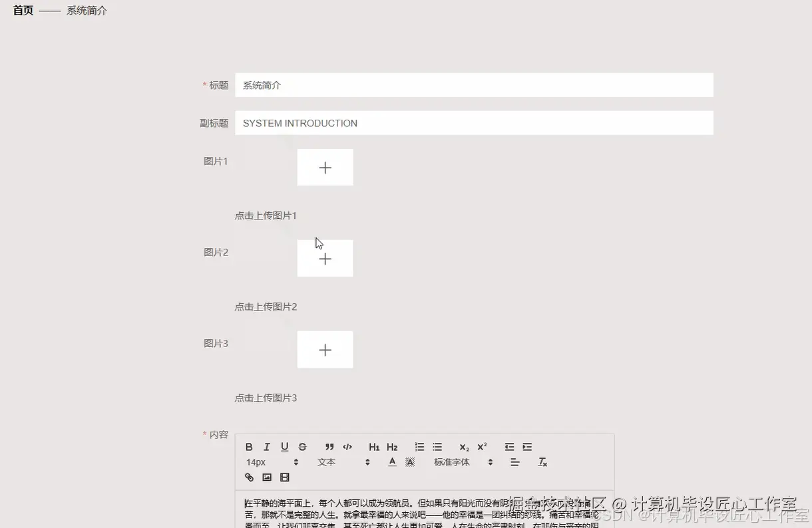The width and height of the screenshot is (812, 528).
Task: Insert a blockquote in the editor
Action: (x=329, y=446)
